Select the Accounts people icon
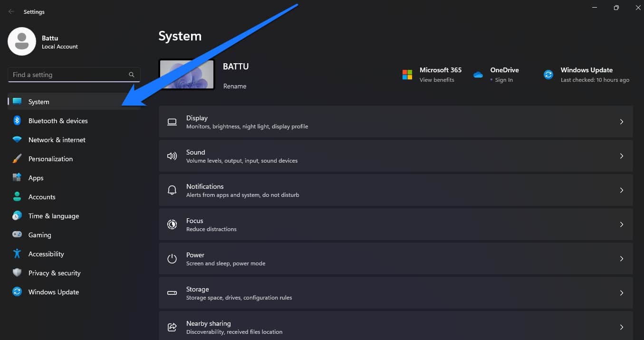 coord(17,196)
